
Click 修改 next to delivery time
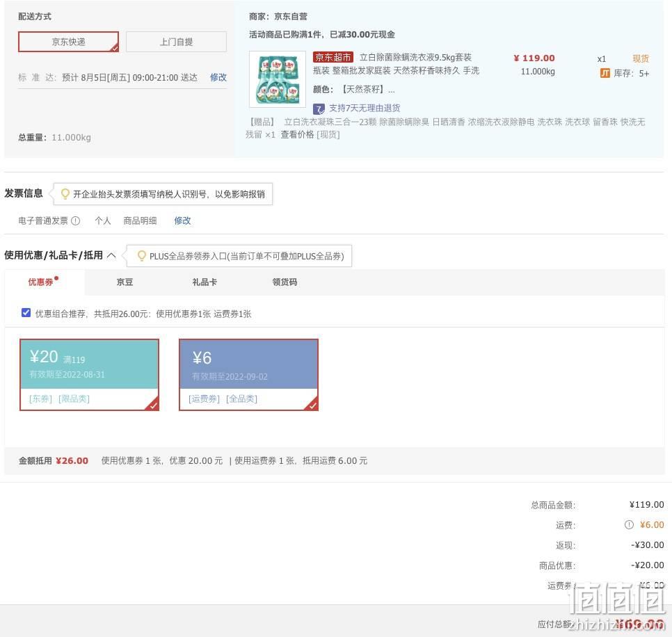tap(218, 77)
